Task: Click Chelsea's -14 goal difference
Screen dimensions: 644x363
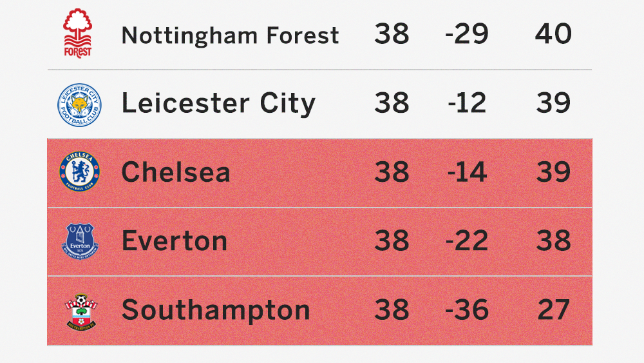Action: click(468, 172)
